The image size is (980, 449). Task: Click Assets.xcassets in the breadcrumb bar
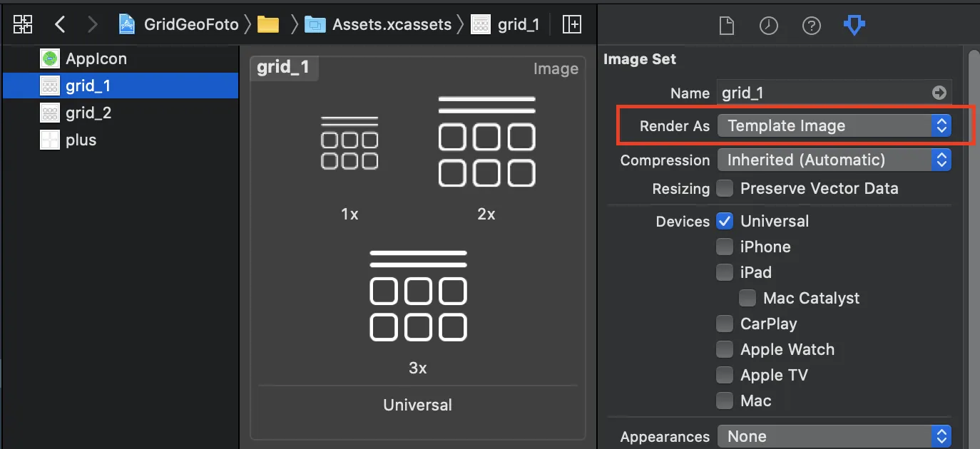392,25
